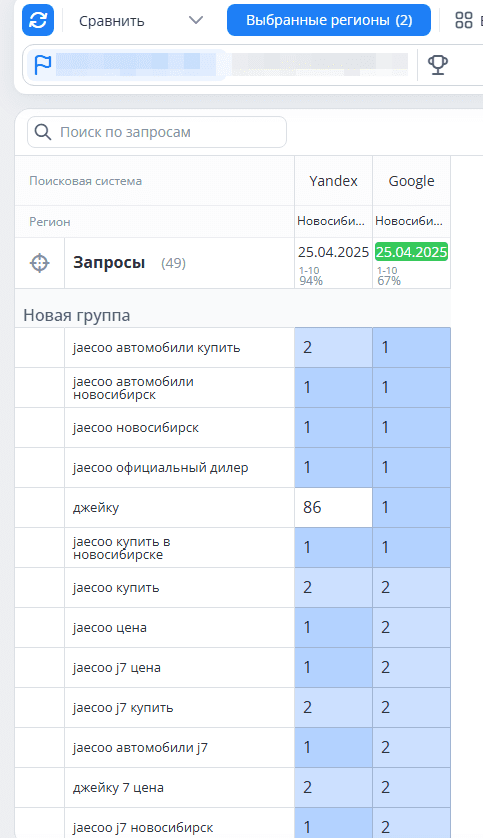Click Google position 1 for jaecoo автомобили купить

coord(411,347)
